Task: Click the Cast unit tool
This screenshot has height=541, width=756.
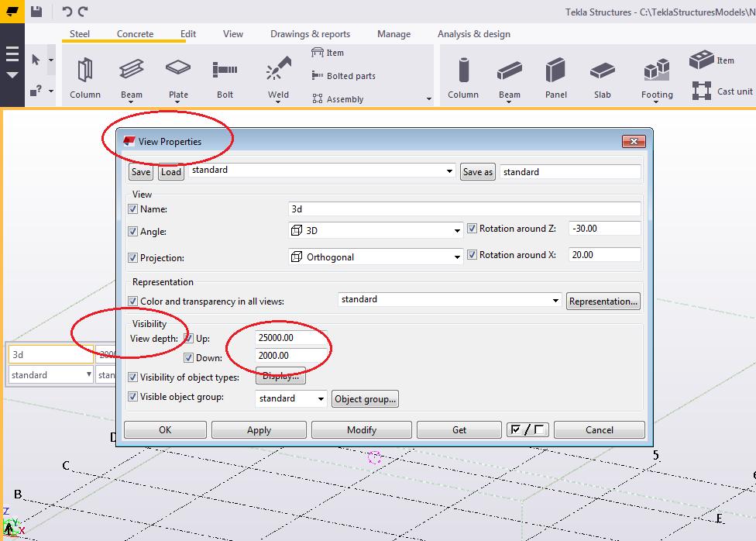Action: (x=722, y=91)
